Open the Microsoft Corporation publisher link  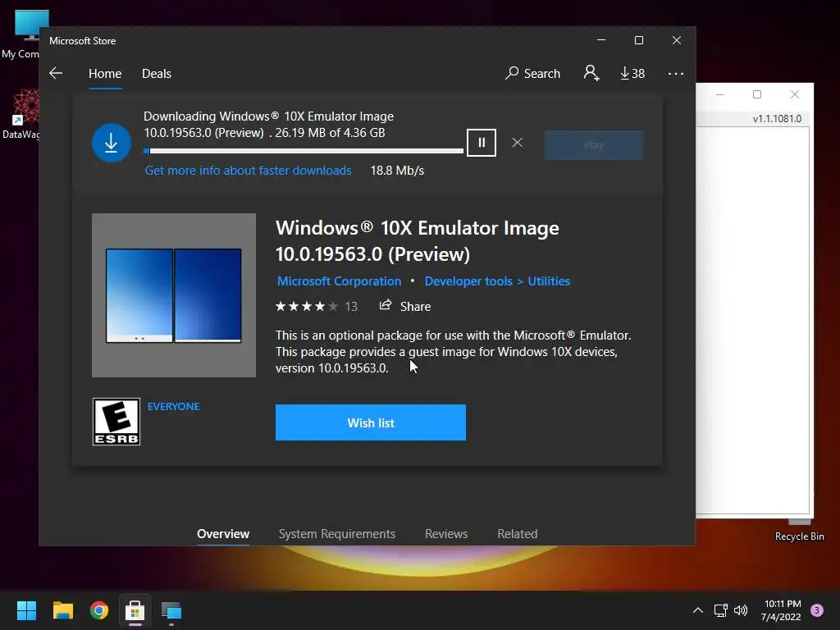[339, 281]
